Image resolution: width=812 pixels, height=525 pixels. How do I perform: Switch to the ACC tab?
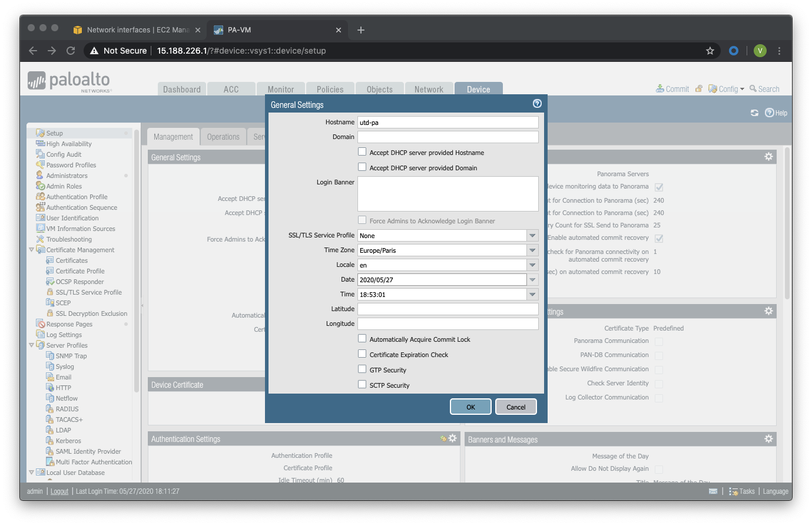[x=231, y=89]
